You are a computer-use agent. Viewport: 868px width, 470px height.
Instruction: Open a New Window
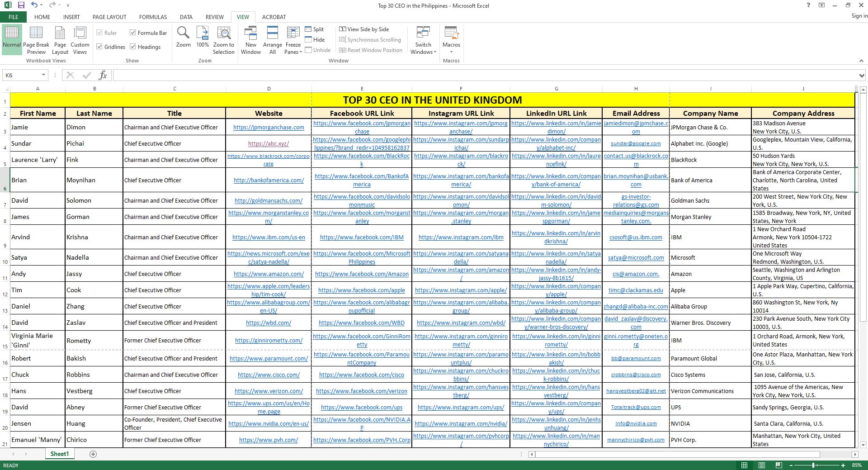click(x=251, y=40)
